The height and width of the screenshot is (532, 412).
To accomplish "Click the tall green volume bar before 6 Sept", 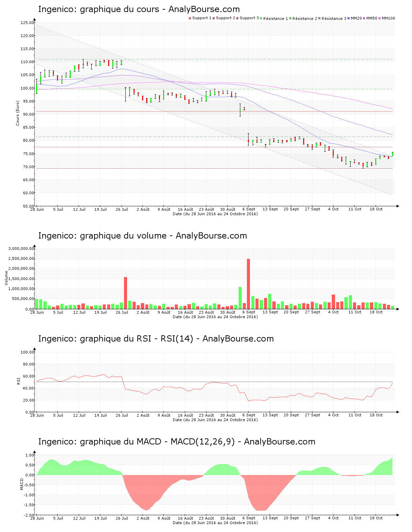I will (x=240, y=298).
